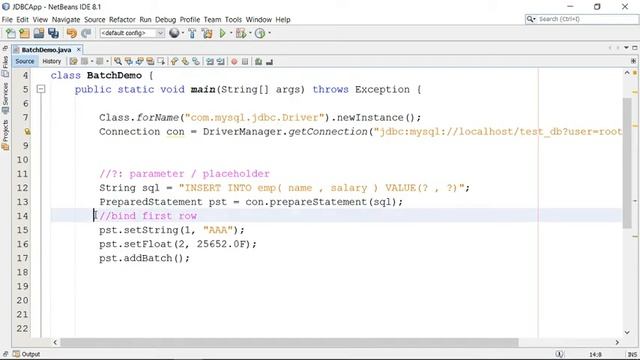The image size is (640, 360).
Task: Click Find Selection magnifier icon
Action: 118,62
